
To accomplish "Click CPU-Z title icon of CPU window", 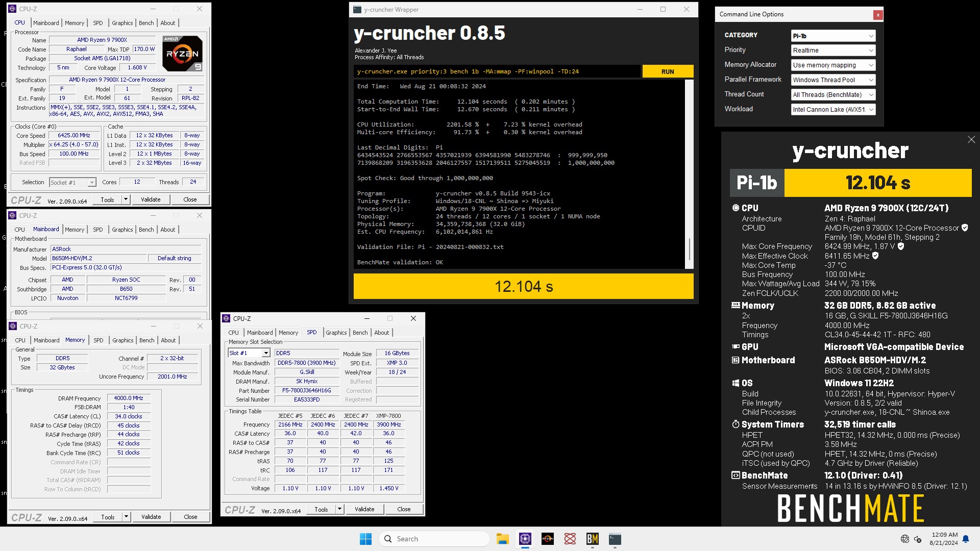I will (x=12, y=9).
